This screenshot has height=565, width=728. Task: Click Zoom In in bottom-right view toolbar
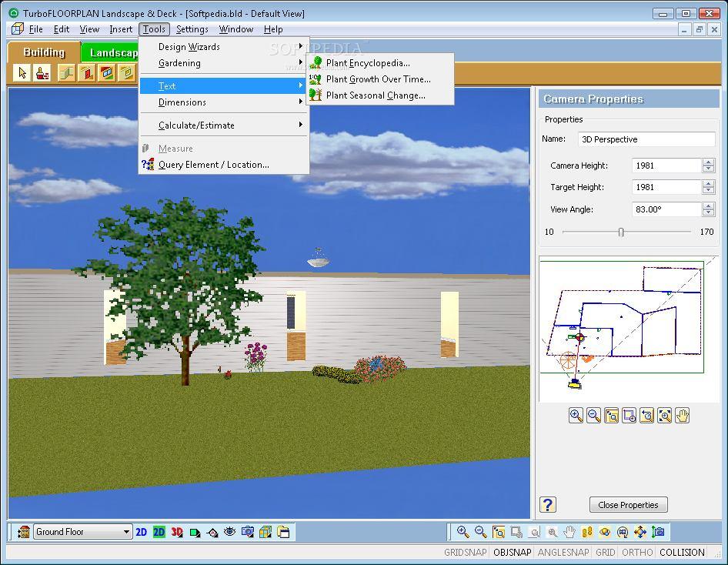pos(463,532)
